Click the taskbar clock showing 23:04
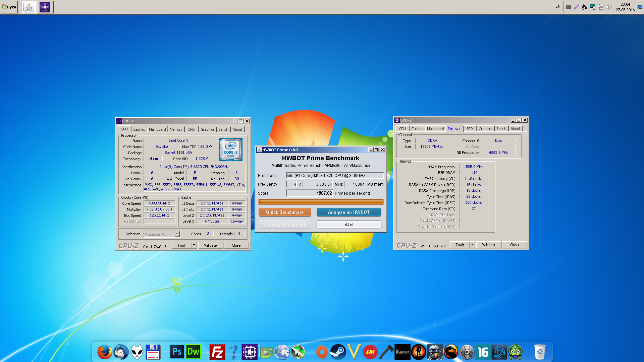This screenshot has height=362, width=644. (x=625, y=7)
